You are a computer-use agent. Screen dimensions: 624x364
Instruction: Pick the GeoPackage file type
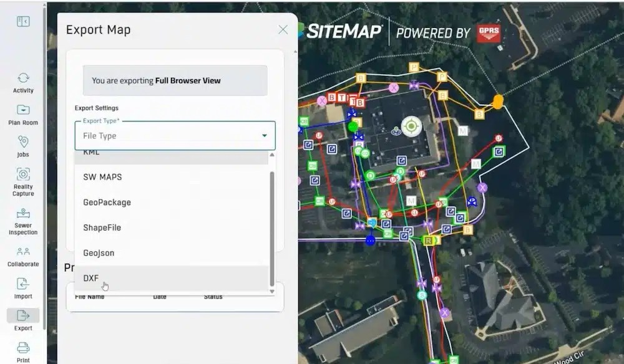point(105,202)
